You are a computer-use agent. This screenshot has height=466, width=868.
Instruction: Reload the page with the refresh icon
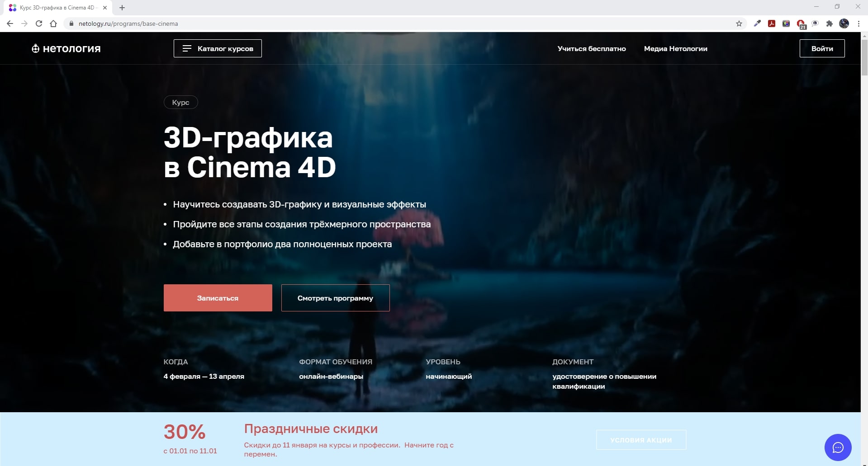tap(39, 24)
